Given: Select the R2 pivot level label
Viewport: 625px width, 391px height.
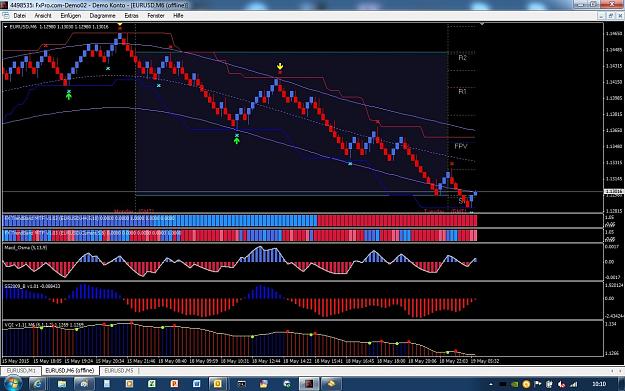Looking at the screenshot, I should point(462,57).
